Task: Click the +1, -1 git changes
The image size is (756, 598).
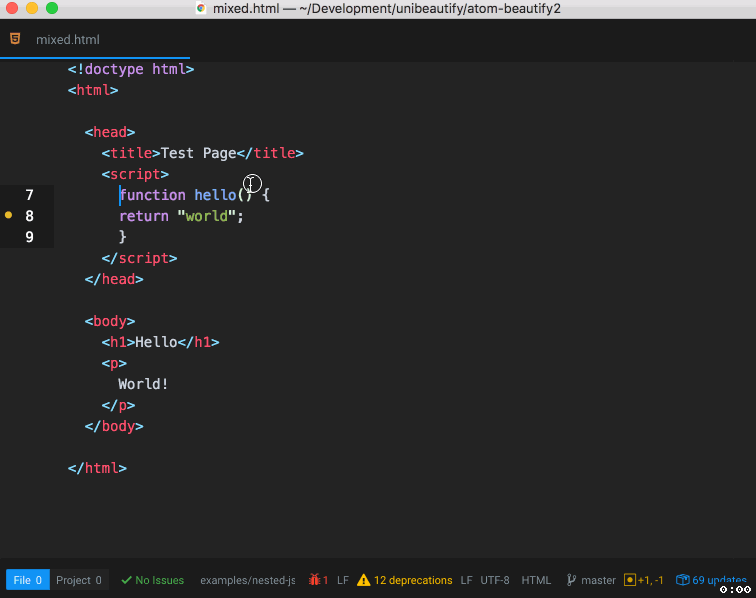Action: [x=650, y=580]
